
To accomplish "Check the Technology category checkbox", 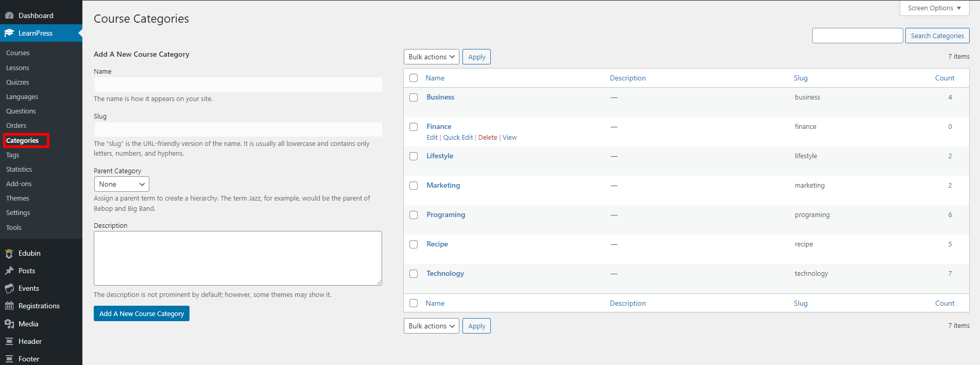I will (414, 274).
